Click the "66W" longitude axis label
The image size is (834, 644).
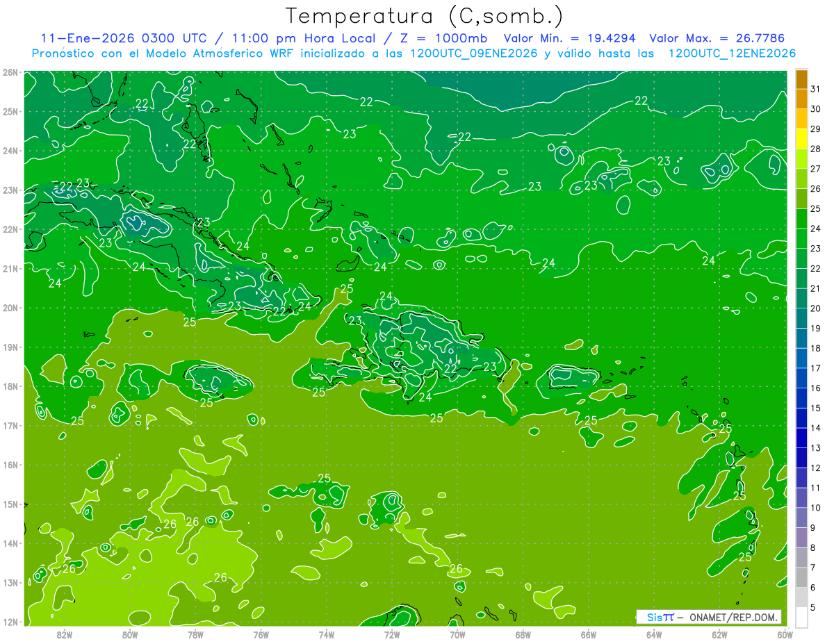click(x=589, y=634)
